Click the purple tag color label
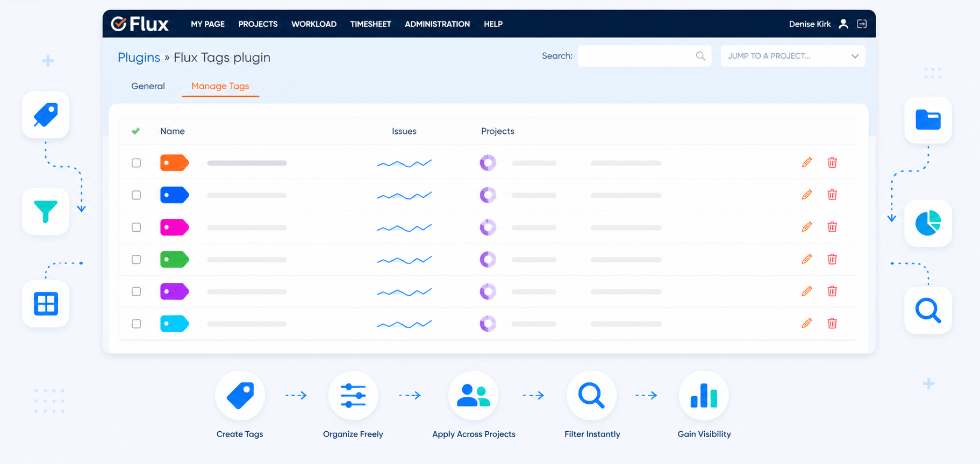The image size is (980, 464). tap(174, 291)
